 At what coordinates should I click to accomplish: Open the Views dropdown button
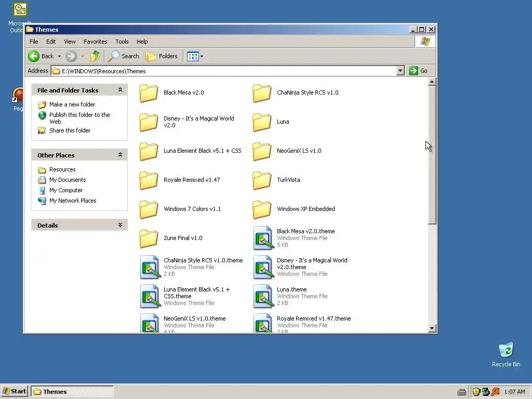pyautogui.click(x=195, y=56)
